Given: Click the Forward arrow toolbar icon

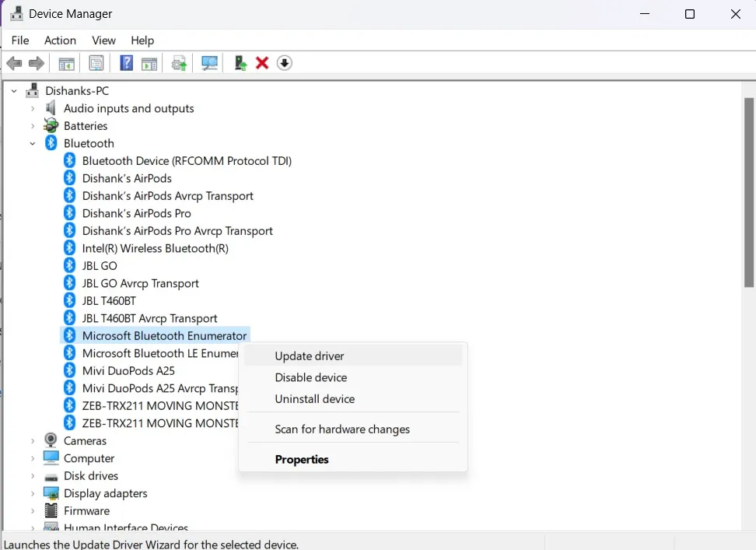Looking at the screenshot, I should tap(37, 63).
